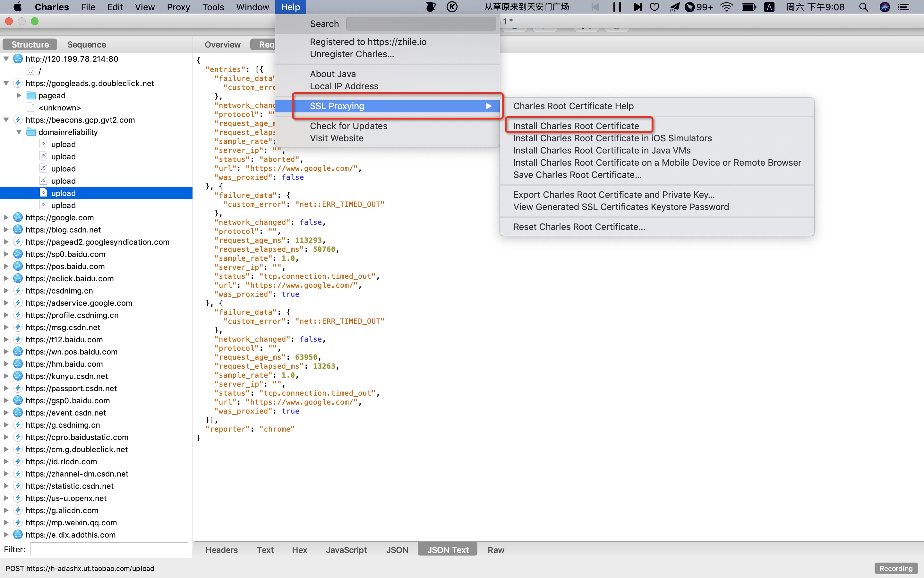The image size is (924, 578).
Task: Select the https://profile.csdnimg.cn tree row
Action: 96,315
